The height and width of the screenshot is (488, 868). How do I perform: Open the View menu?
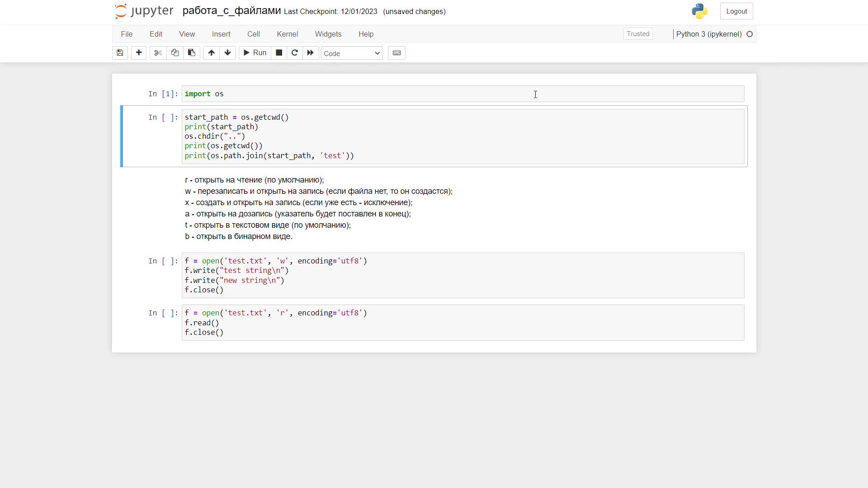coord(187,34)
